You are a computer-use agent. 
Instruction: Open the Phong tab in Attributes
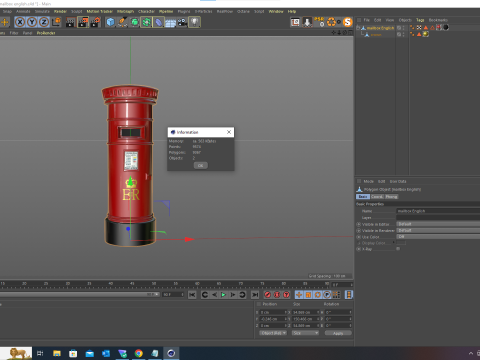pos(391,197)
